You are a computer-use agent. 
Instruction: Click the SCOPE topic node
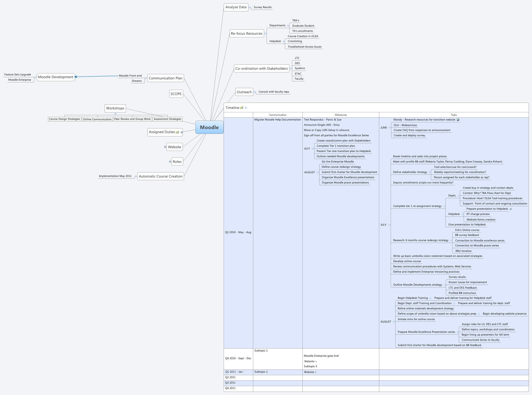(176, 94)
